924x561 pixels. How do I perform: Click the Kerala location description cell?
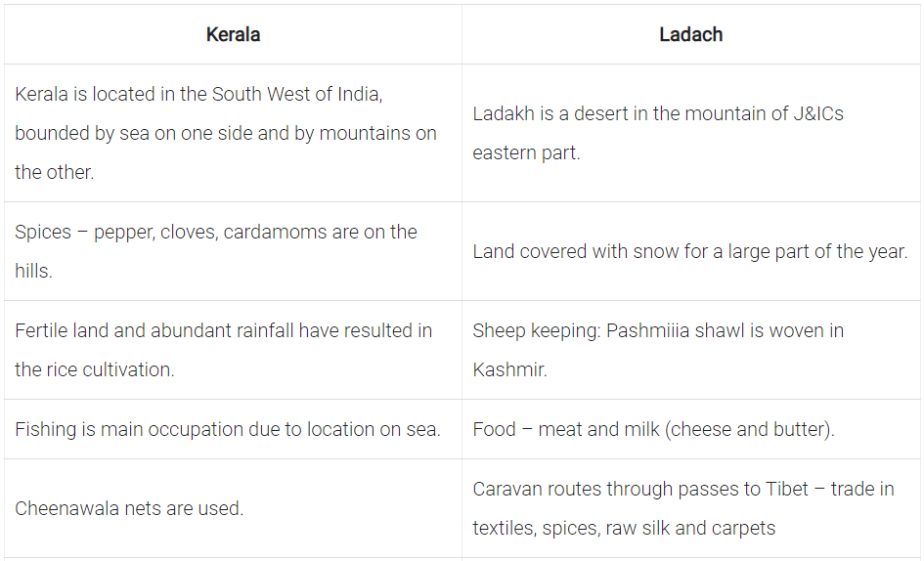point(225,133)
